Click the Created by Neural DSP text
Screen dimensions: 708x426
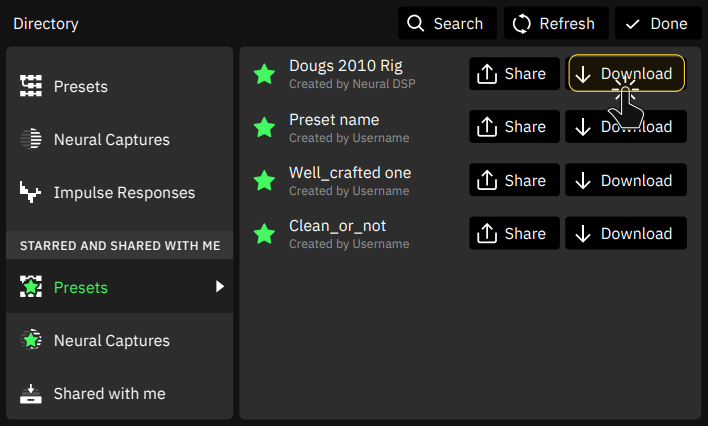coord(352,84)
